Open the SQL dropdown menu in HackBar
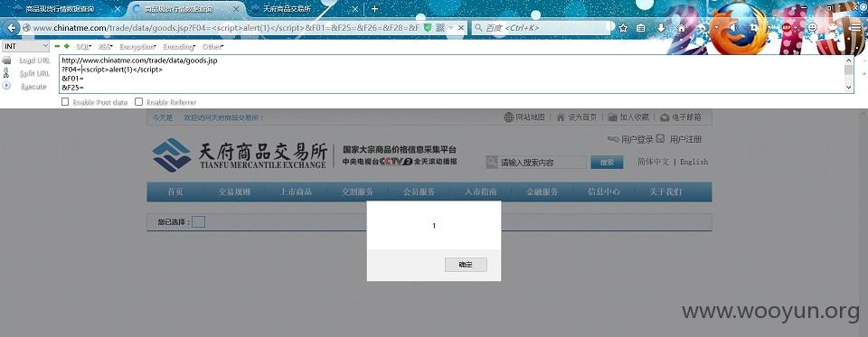The width and height of the screenshot is (868, 337). point(83,46)
